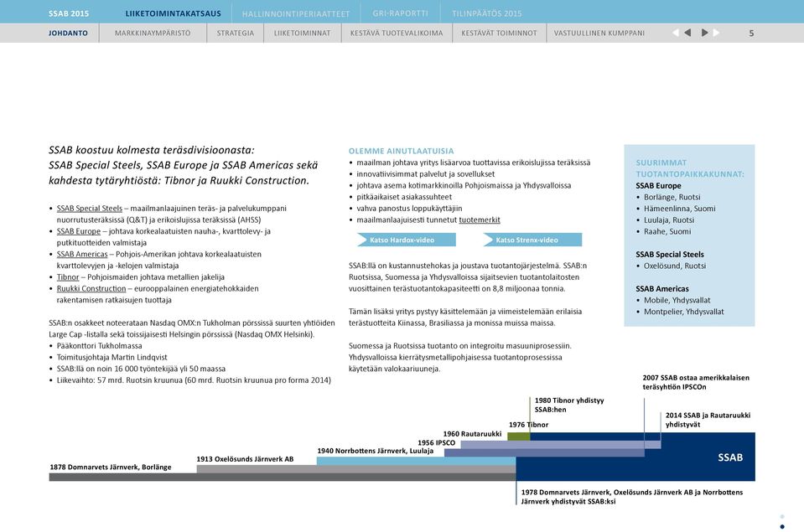Follow the SSAB Europe link
Screen dimensions: 804x532
pyautogui.click(x=79, y=231)
